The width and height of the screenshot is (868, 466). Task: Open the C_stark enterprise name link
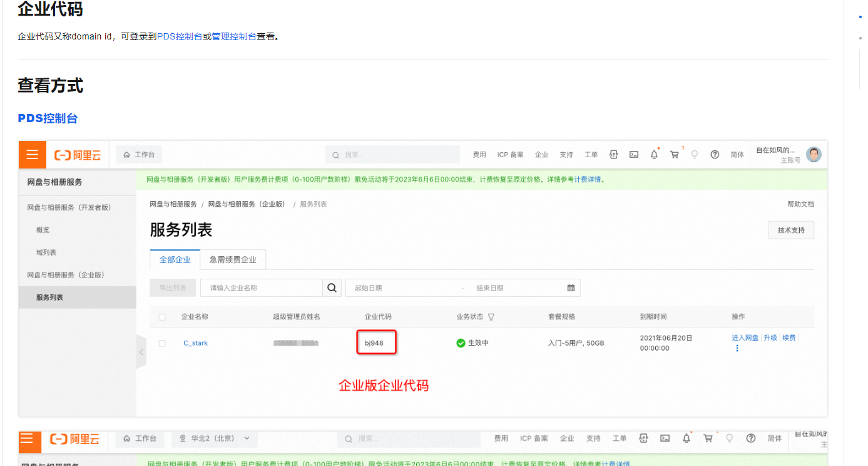pyautogui.click(x=195, y=343)
